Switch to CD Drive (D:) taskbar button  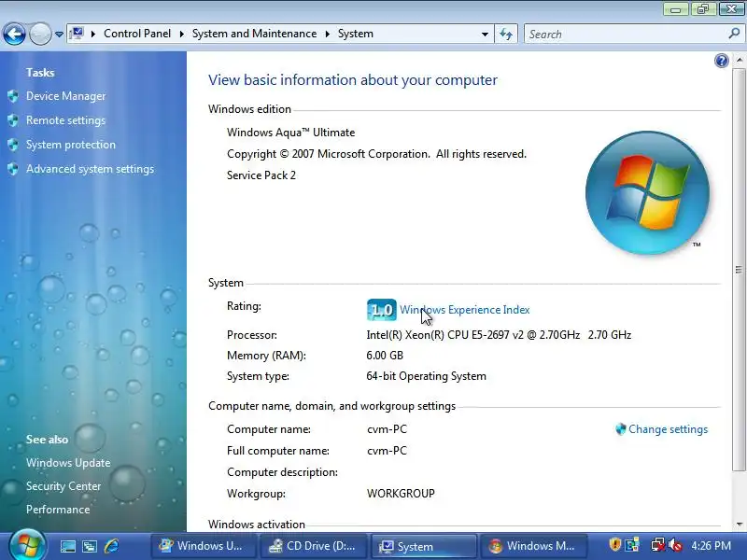(314, 546)
